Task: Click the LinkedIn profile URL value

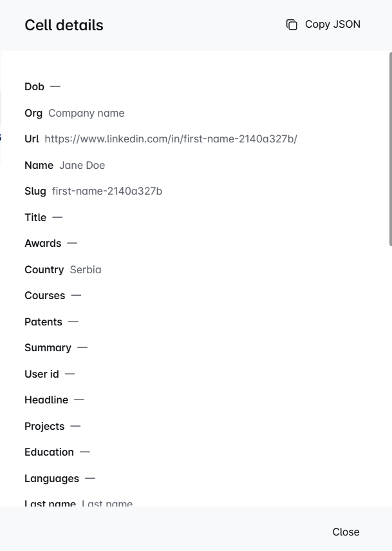Action: coord(171,139)
